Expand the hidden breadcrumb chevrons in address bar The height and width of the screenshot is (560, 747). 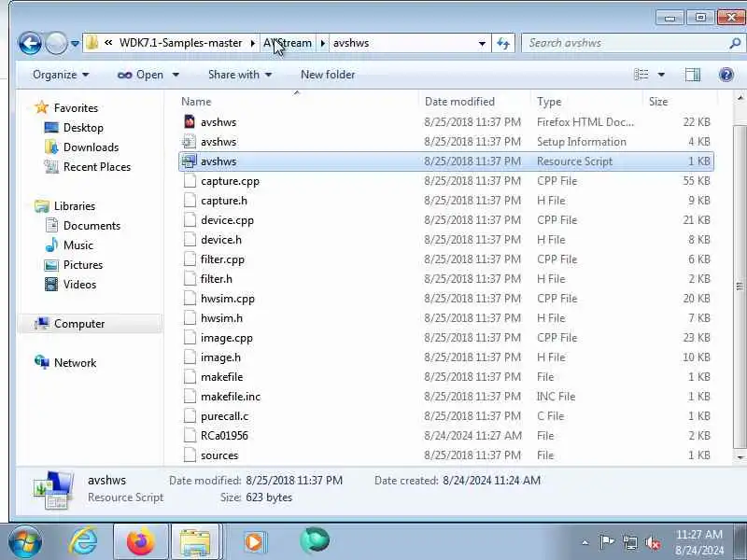click(x=108, y=43)
